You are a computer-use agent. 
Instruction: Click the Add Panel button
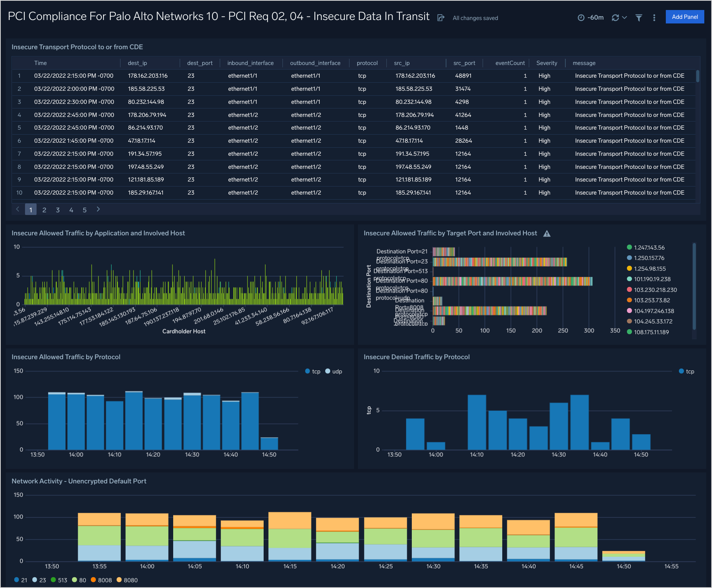[685, 17]
